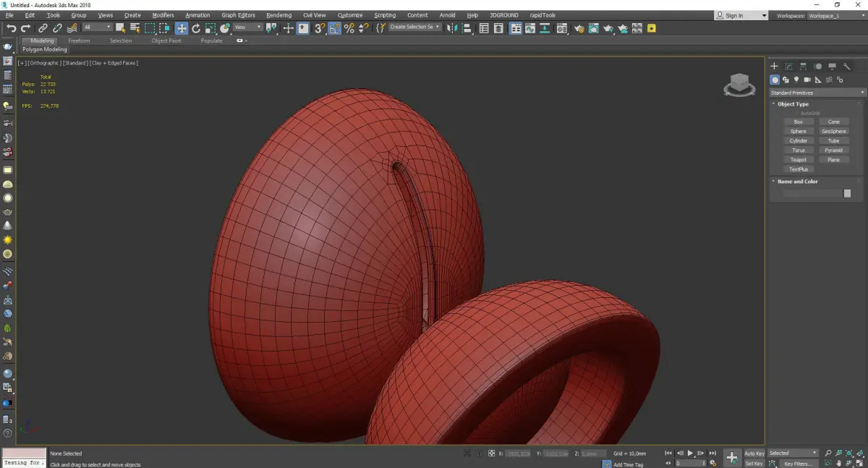Click the Zoom magnifier navigation icon
Screen dimensions: 868x468
coord(828,453)
